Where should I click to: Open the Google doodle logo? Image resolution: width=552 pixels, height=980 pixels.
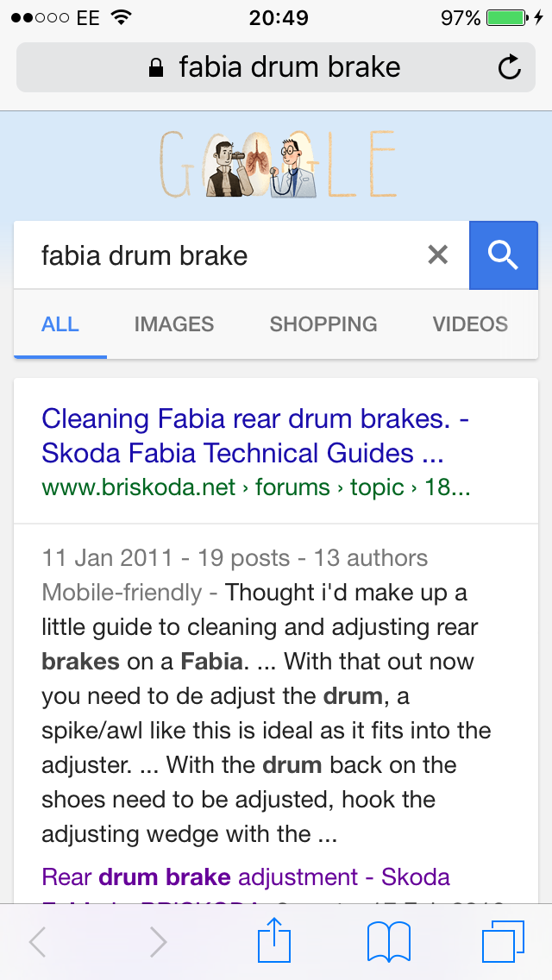274,164
